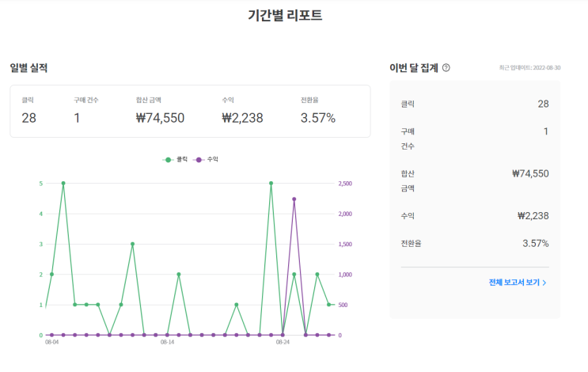The height and width of the screenshot is (372, 588).
Task: Click the 08-04 date label on chart axis
Action: pyautogui.click(x=51, y=343)
